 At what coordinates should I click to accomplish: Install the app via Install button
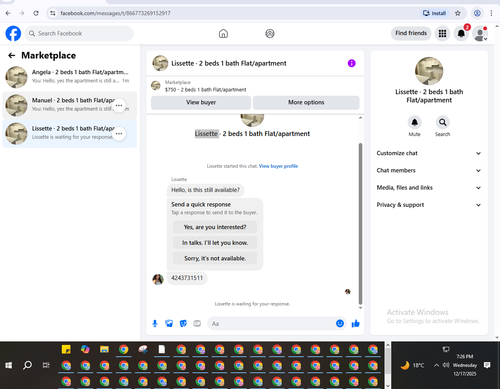click(x=434, y=13)
